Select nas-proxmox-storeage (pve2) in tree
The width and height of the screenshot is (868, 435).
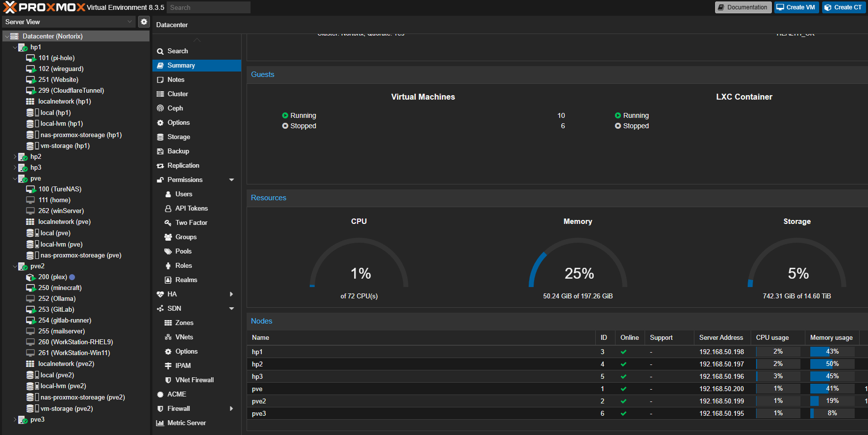tap(76, 398)
